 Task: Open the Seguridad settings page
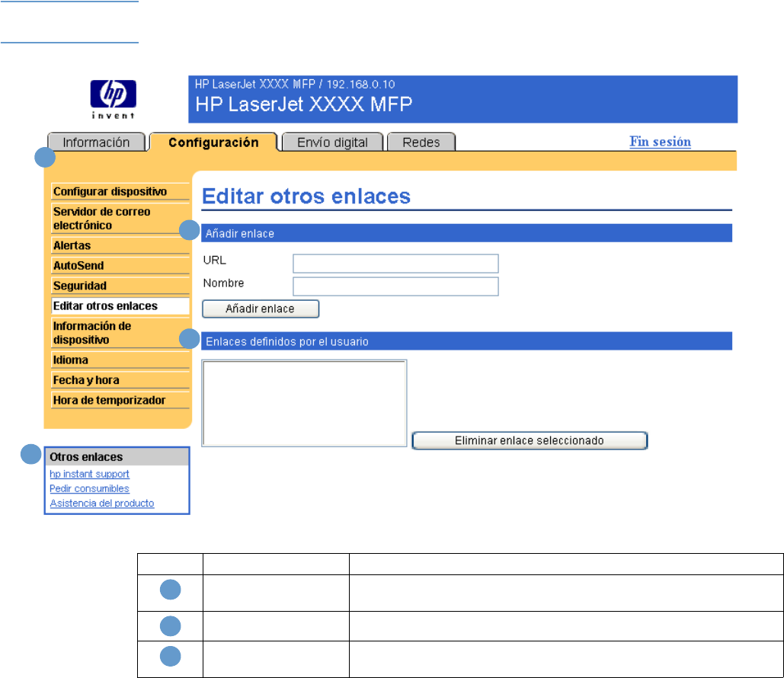[120, 286]
